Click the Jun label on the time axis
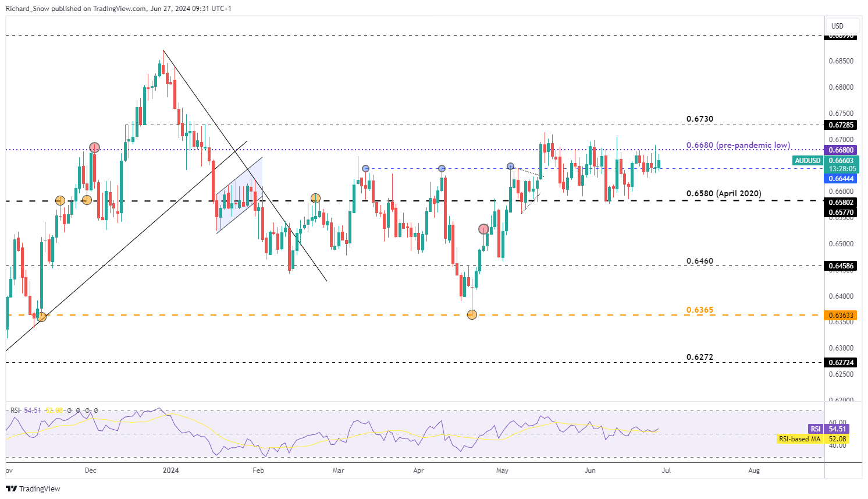Viewport: 868px width, 499px height. (x=590, y=470)
